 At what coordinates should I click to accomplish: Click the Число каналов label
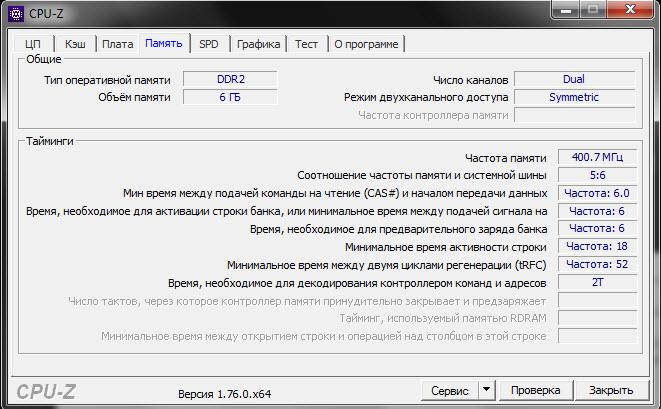[470, 80]
